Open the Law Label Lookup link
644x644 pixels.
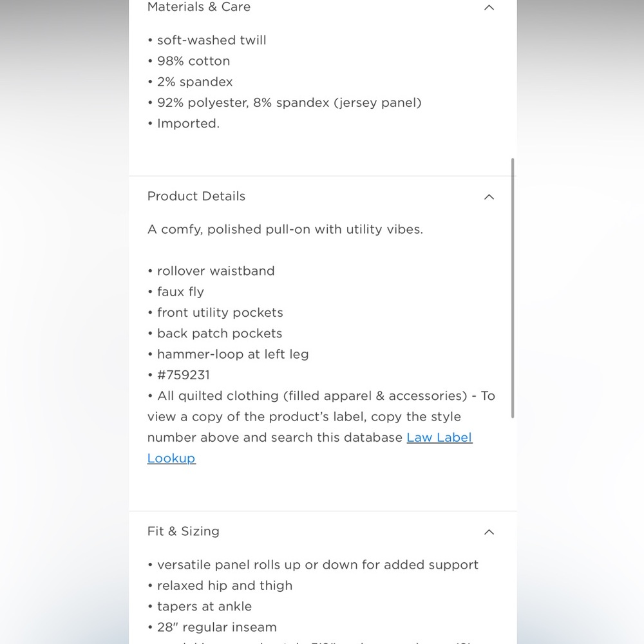[x=439, y=437]
